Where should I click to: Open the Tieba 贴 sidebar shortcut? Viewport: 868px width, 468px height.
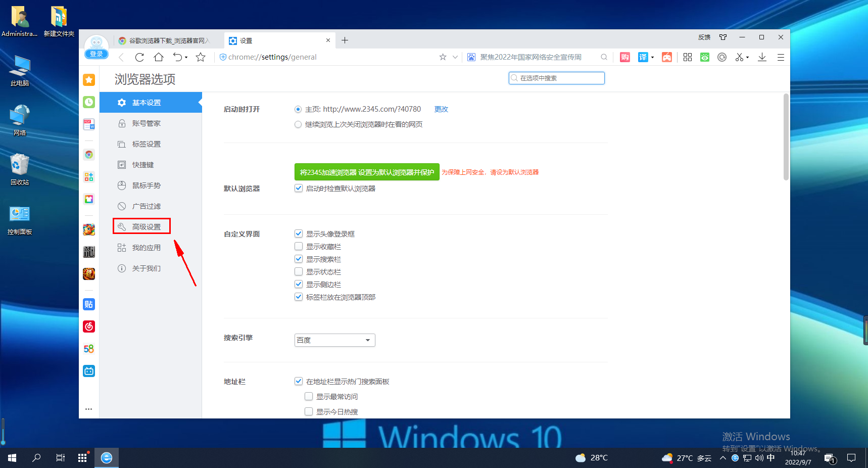tap(89, 304)
